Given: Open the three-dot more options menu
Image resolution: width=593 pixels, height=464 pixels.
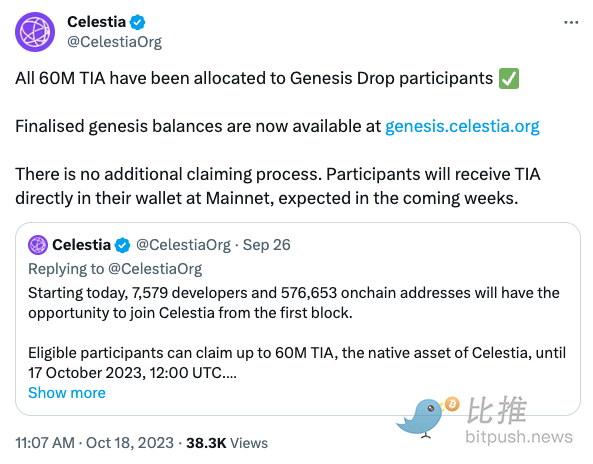Looking at the screenshot, I should [571, 23].
